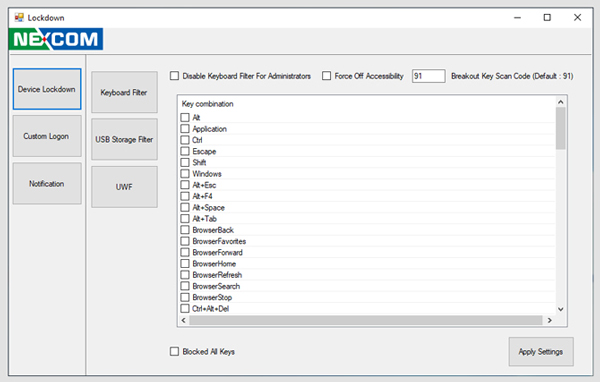Open the Notification section
This screenshot has width=600, height=382.
(x=47, y=184)
